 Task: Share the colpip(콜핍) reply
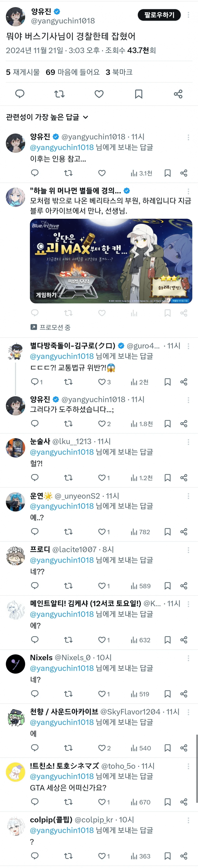point(183,856)
